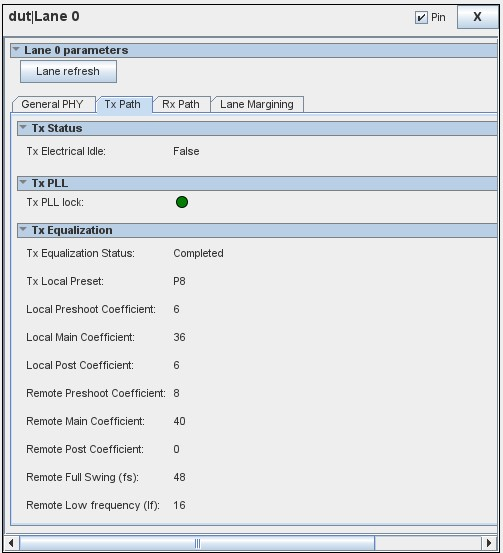
Task: Click the Tx Local Preset value P8
Action: (179, 281)
